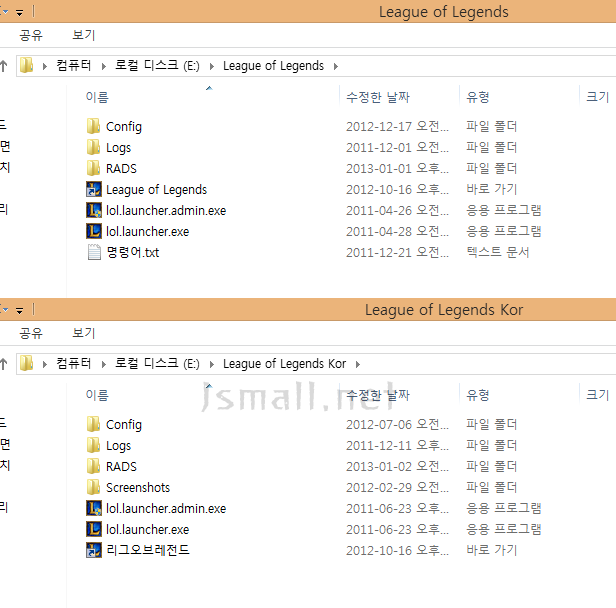Screen dimensions: 616x608
Task: Select lol.launcher.exe icon in League of Legends window
Action: [x=94, y=231]
